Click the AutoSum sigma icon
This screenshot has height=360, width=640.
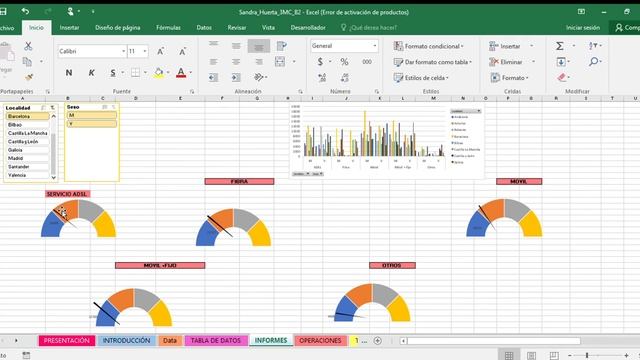pyautogui.click(x=560, y=46)
